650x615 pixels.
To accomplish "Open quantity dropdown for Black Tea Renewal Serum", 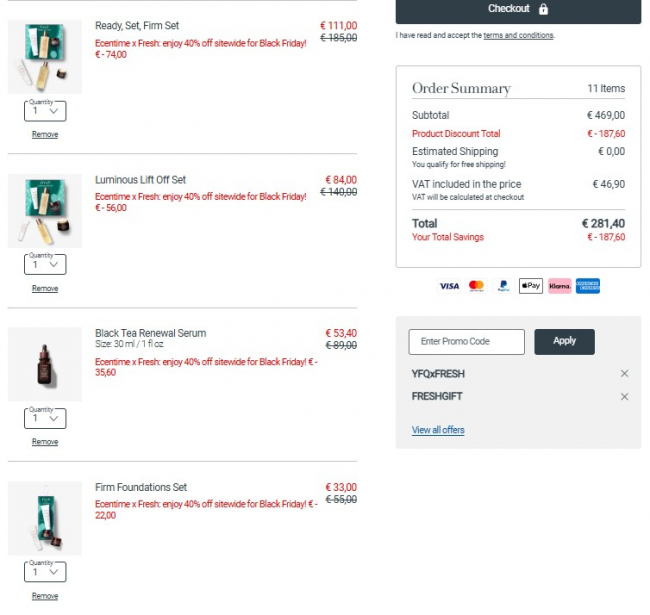I will (45, 418).
